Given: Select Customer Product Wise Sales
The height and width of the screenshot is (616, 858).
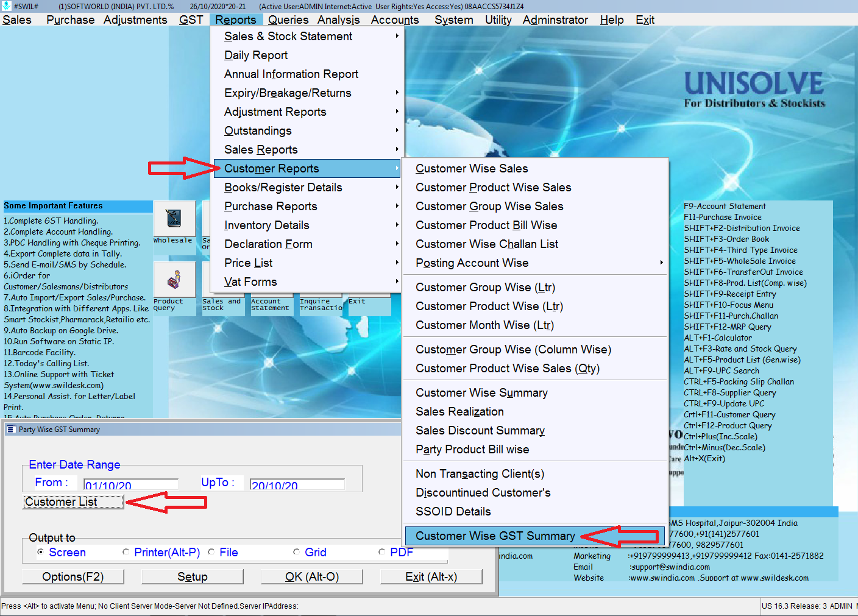Looking at the screenshot, I should pyautogui.click(x=535, y=187).
